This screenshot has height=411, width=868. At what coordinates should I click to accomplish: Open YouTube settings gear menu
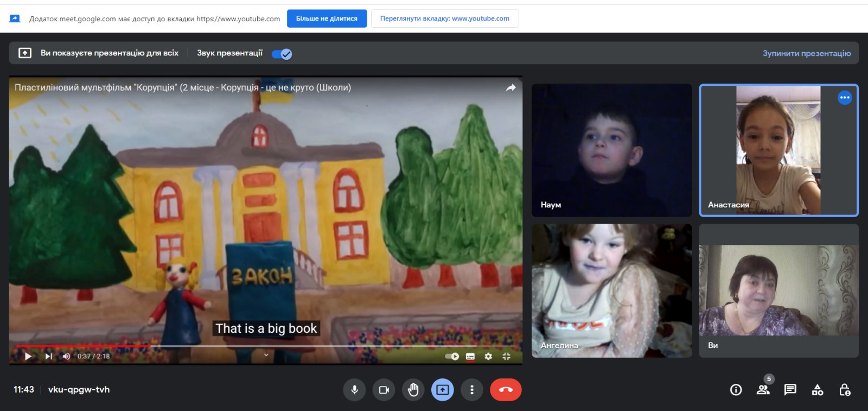[x=488, y=356]
